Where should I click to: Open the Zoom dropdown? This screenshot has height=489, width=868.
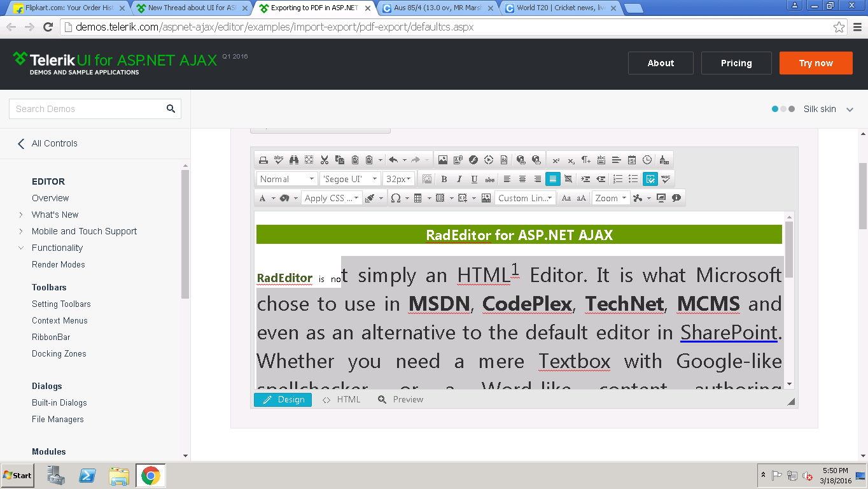point(612,198)
